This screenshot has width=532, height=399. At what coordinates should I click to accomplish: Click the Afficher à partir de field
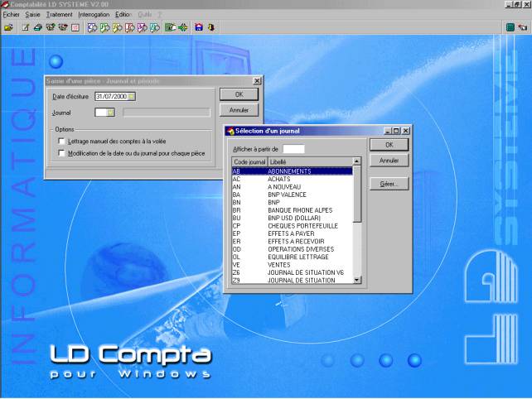[293, 148]
